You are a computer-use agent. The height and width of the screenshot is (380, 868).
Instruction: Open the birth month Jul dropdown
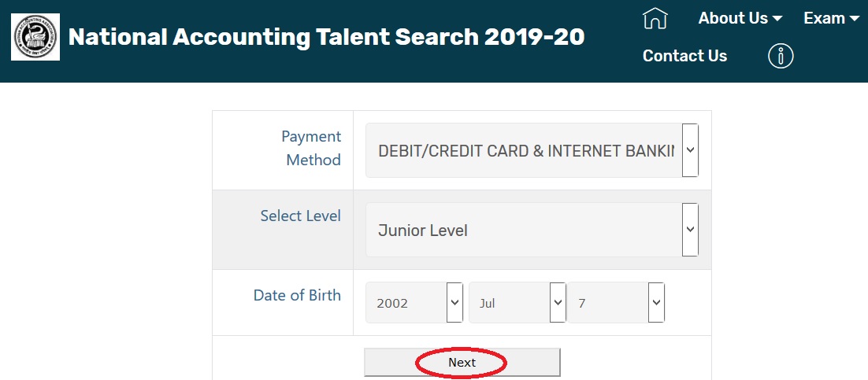517,303
